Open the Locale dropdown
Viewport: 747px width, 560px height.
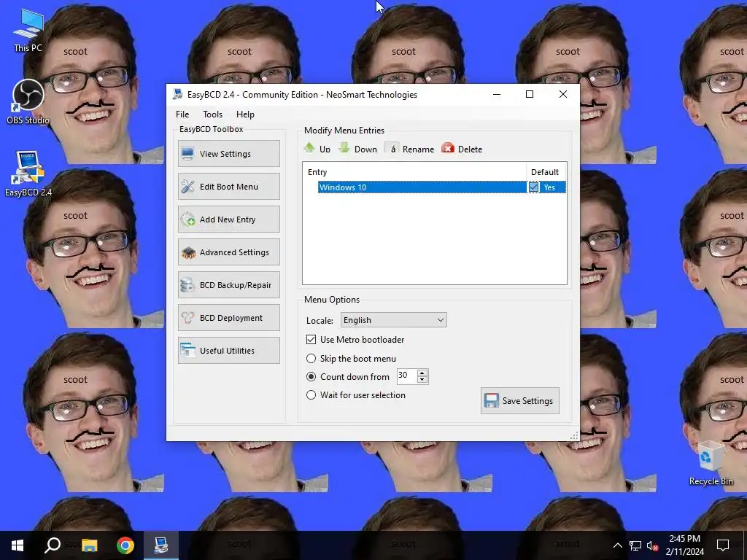pyautogui.click(x=393, y=320)
